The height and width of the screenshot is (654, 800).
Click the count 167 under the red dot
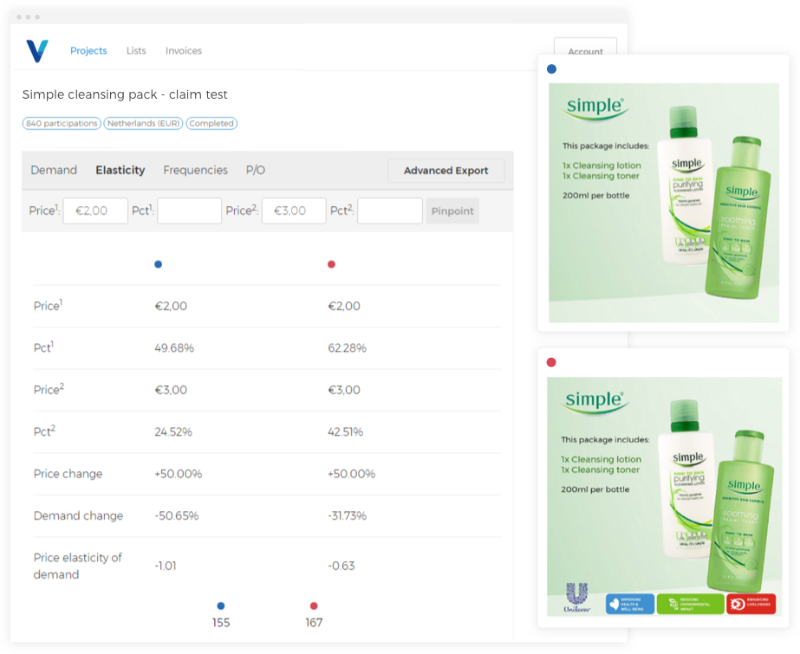314,623
